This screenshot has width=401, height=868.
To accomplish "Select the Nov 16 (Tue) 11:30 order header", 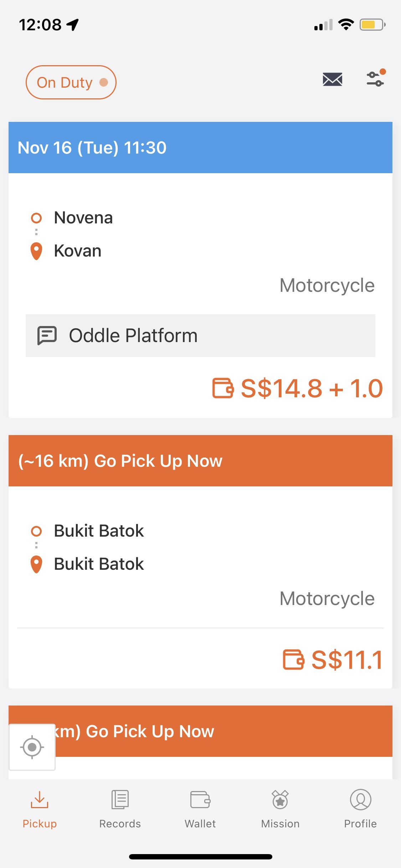I will click(x=200, y=148).
